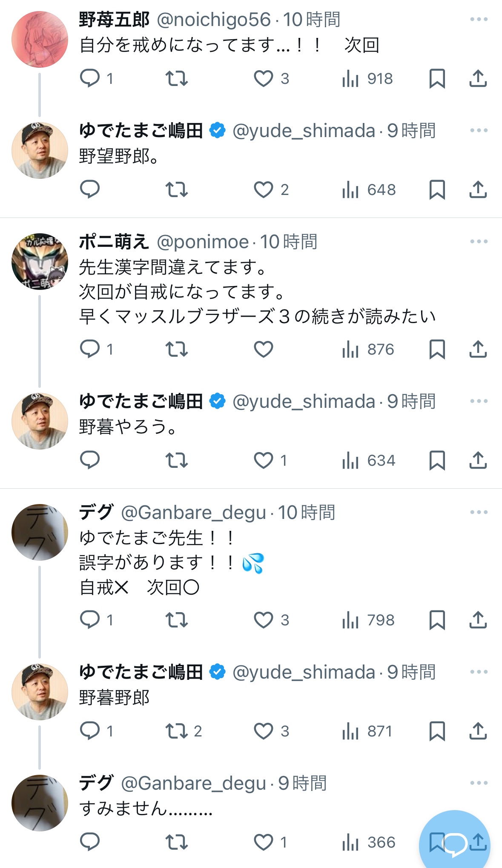Open more options on 野苺五郎's tweet
Screen dimensions: 502x868
[479, 20]
